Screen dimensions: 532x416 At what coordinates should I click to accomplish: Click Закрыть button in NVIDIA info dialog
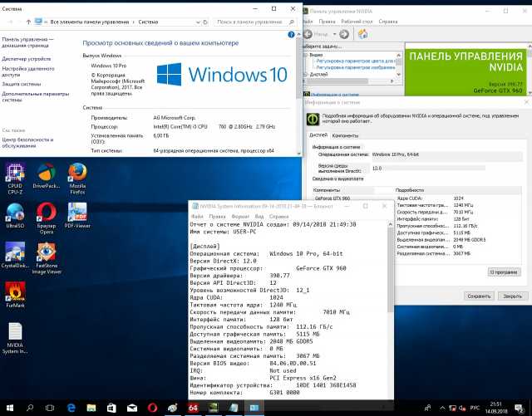tap(512, 296)
